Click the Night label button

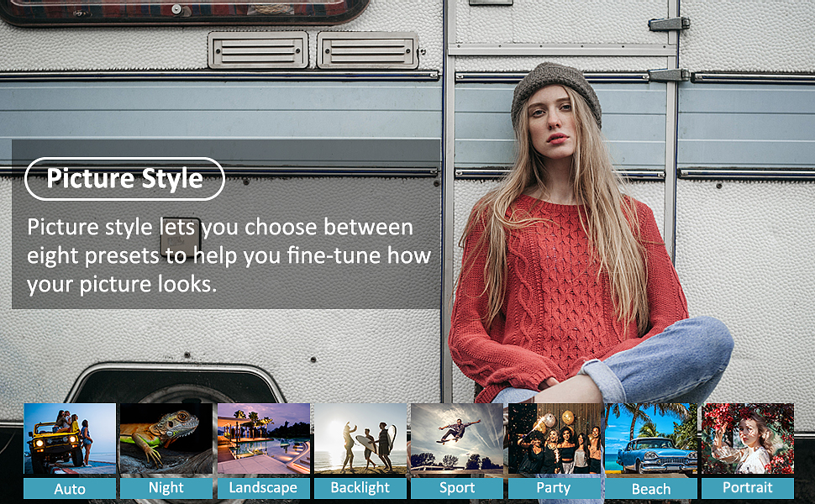[166, 488]
